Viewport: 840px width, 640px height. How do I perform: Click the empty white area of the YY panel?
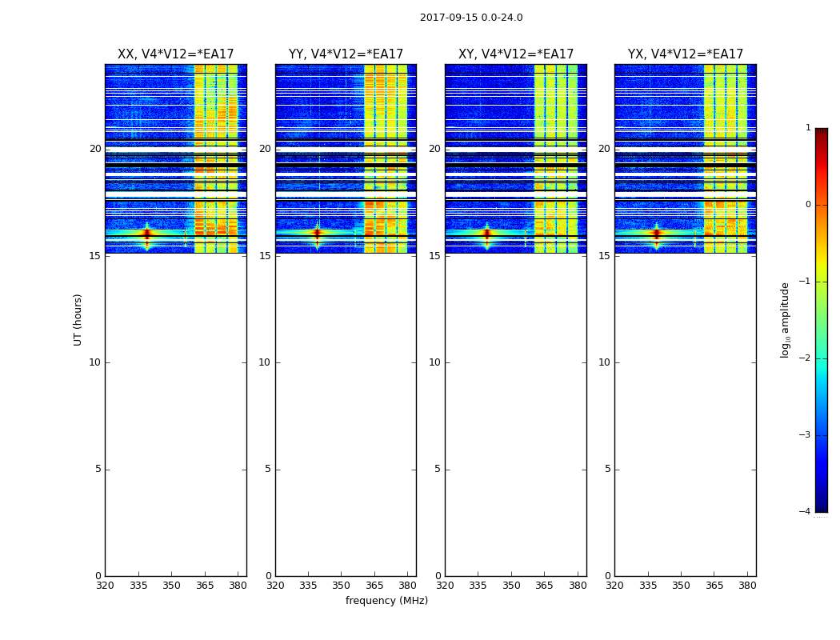tap(346, 415)
